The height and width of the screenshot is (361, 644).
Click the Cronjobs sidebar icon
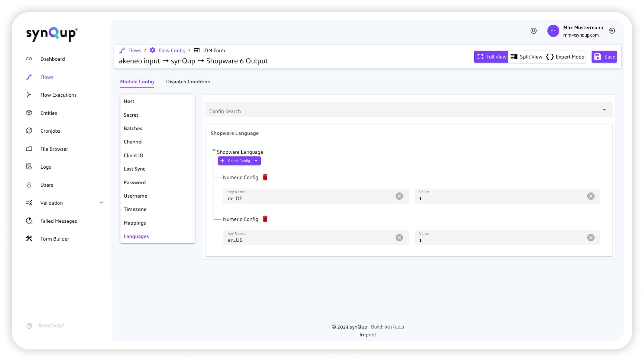click(x=29, y=131)
